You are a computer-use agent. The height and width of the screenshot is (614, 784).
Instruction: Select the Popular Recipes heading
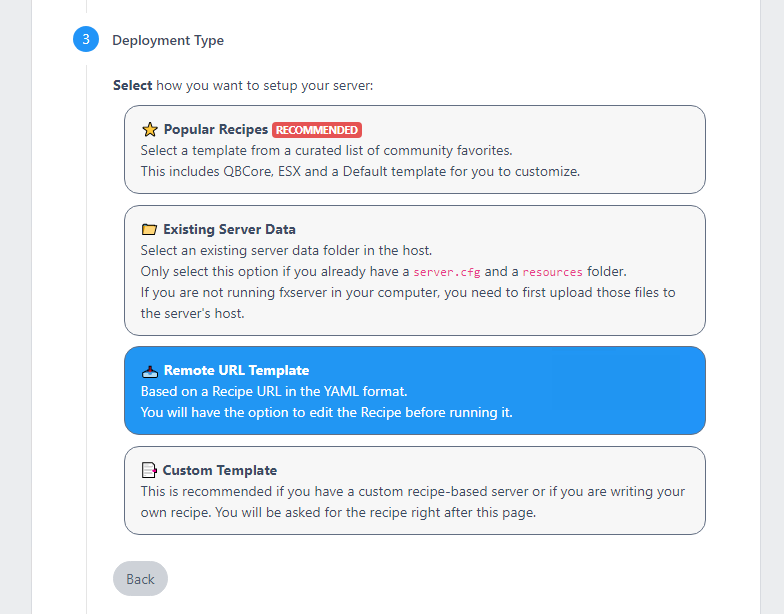(x=216, y=130)
